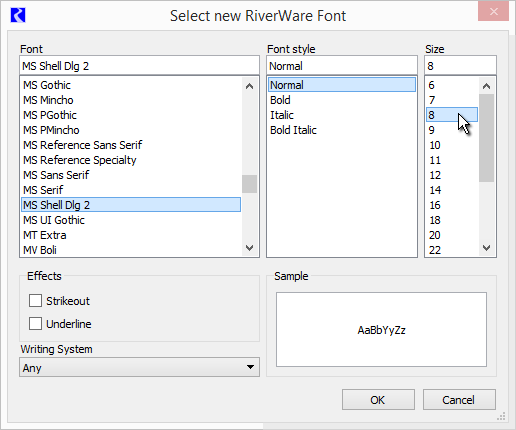Select MS UI Gothic font
The image size is (516, 430).
131,220
